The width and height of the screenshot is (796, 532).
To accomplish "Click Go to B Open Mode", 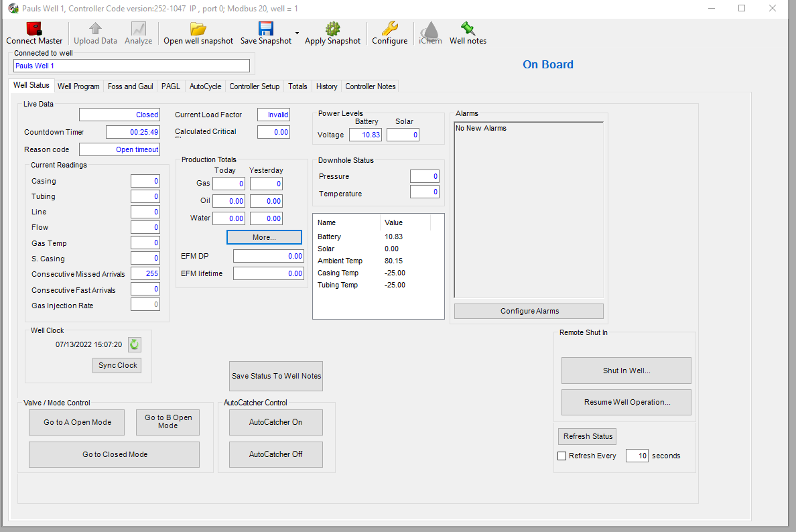I will 168,422.
